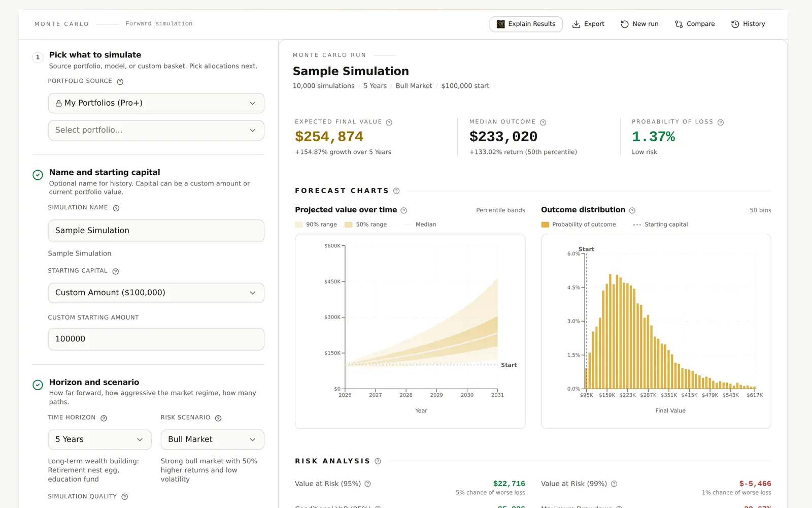Change the 5 Years time horizon dropdown

[x=99, y=439]
